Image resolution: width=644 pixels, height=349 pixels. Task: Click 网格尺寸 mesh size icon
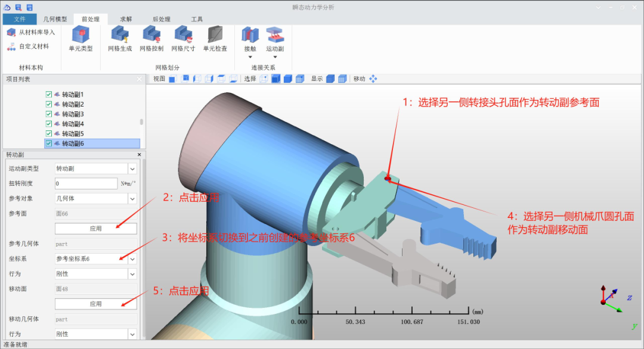183,35
